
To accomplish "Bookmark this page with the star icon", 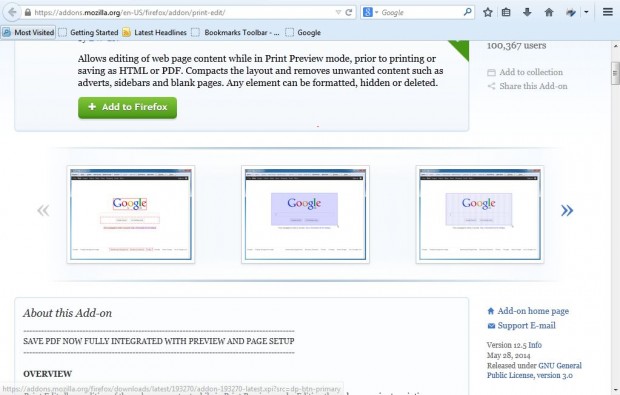I will 488,12.
